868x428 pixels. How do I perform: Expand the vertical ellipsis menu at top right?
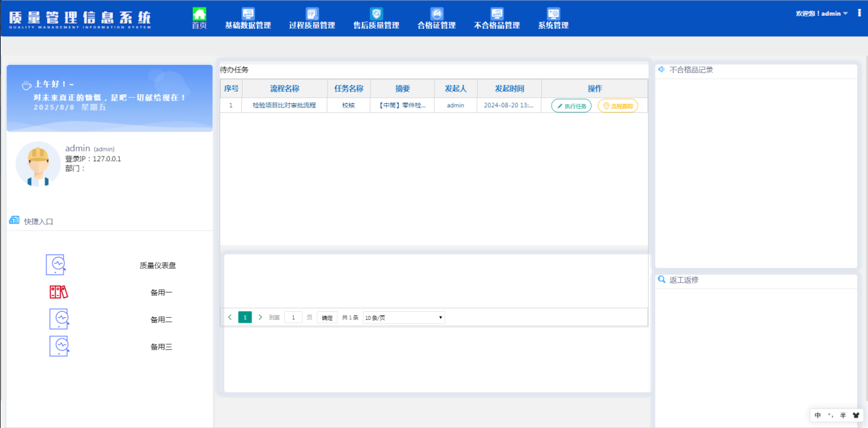[859, 12]
